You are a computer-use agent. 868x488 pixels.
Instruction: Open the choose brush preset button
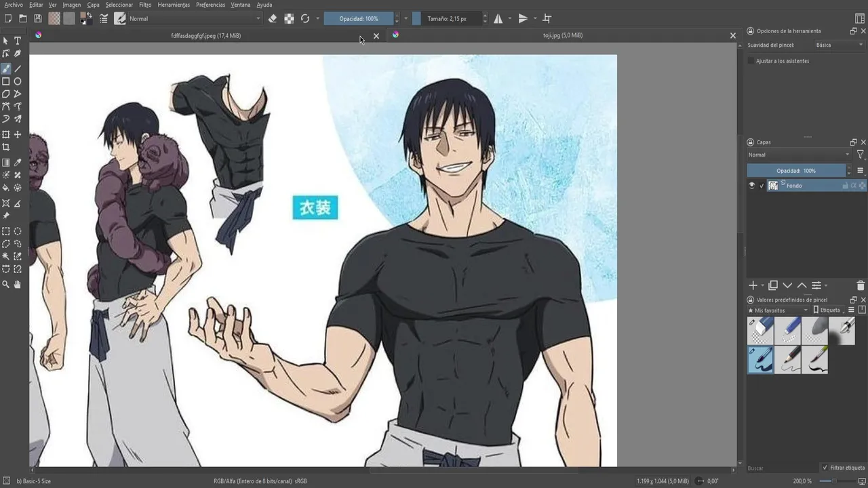[120, 18]
